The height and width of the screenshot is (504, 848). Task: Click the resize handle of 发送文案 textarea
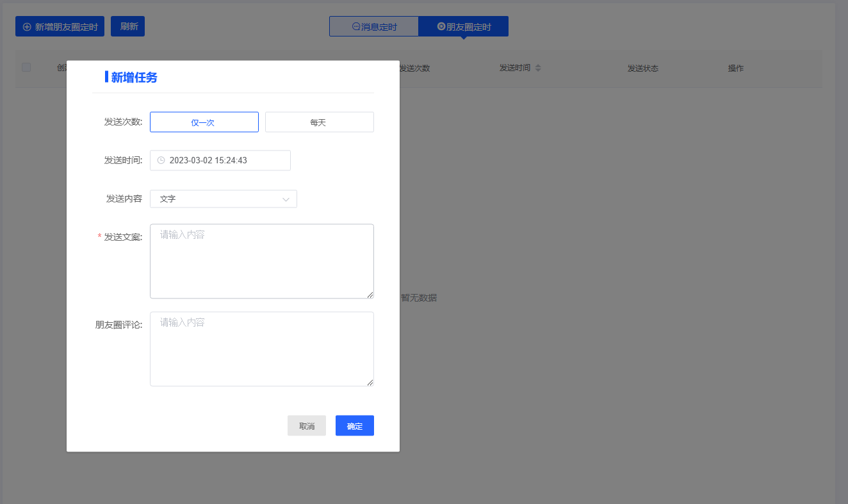[x=370, y=295]
